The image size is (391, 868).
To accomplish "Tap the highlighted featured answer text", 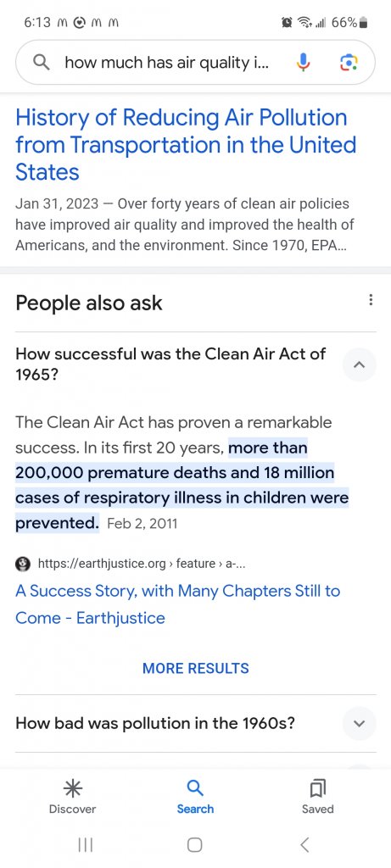I will [x=182, y=485].
